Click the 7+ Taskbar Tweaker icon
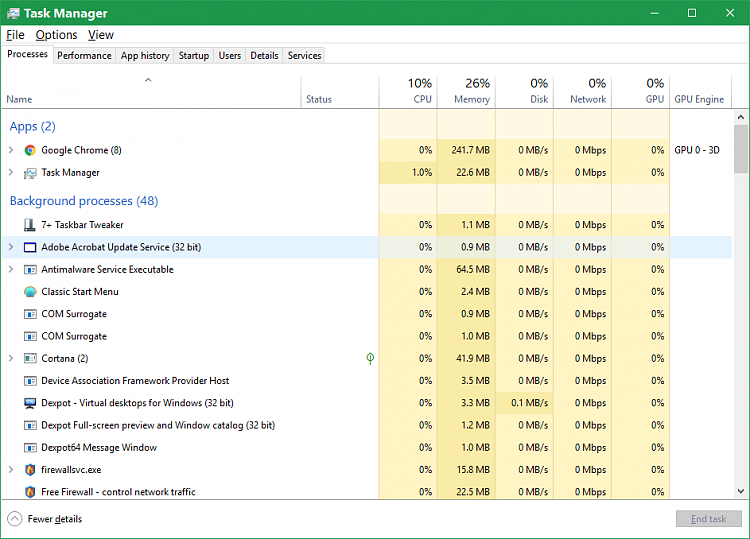This screenshot has width=750, height=539. [x=30, y=225]
